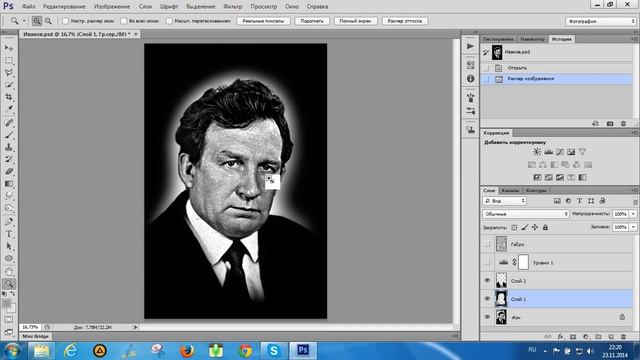The width and height of the screenshot is (640, 360).
Task: Delete current history state with trash icon
Action: click(623, 123)
